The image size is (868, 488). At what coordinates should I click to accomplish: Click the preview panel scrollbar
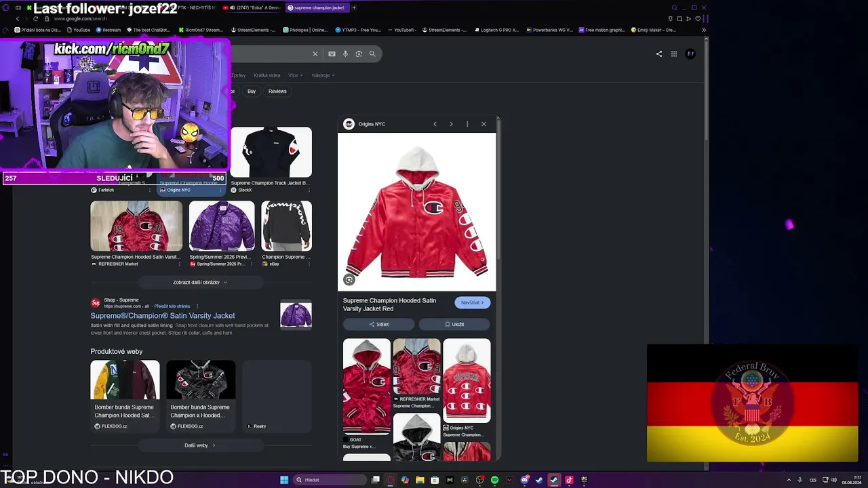click(498, 190)
